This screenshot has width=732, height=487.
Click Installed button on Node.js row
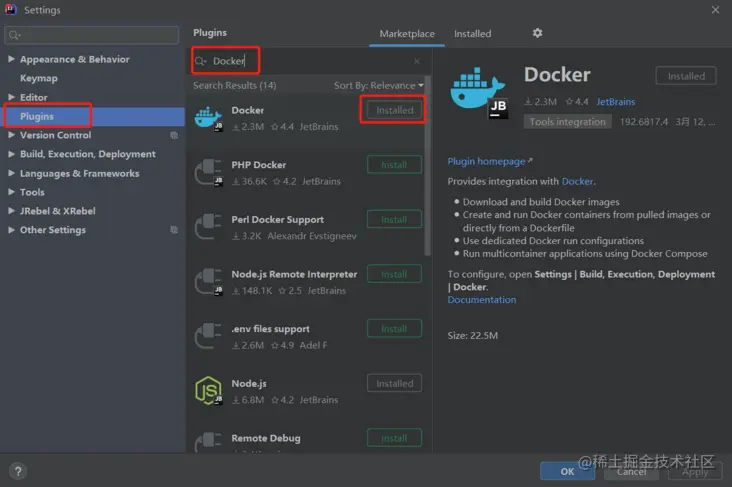394,383
